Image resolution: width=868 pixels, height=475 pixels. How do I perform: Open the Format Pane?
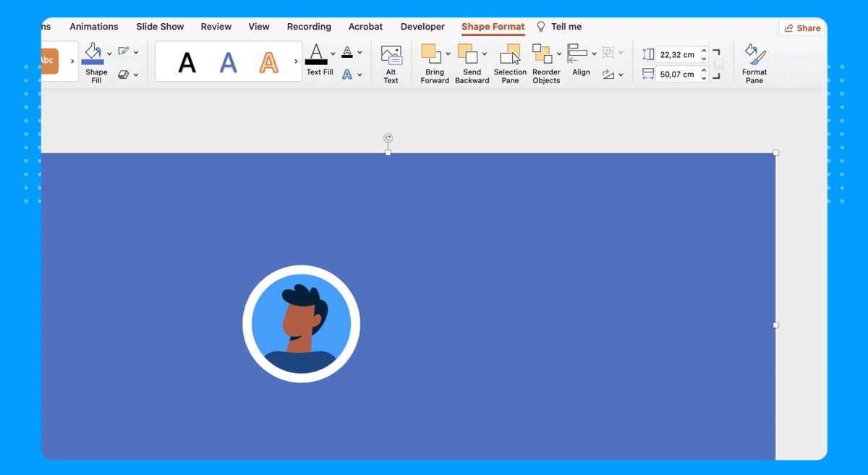(x=754, y=64)
